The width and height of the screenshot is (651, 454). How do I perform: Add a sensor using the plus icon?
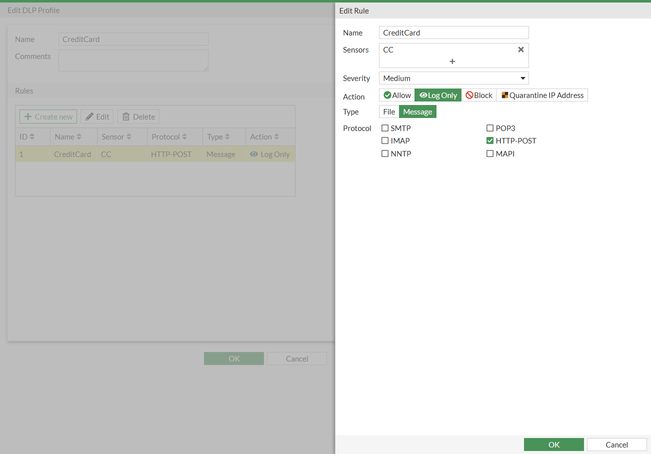point(452,61)
